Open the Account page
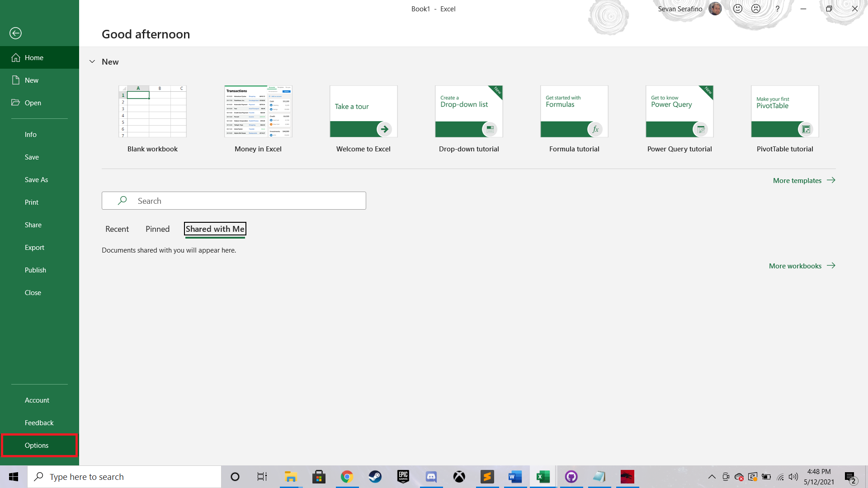This screenshot has height=488, width=868. click(39, 400)
